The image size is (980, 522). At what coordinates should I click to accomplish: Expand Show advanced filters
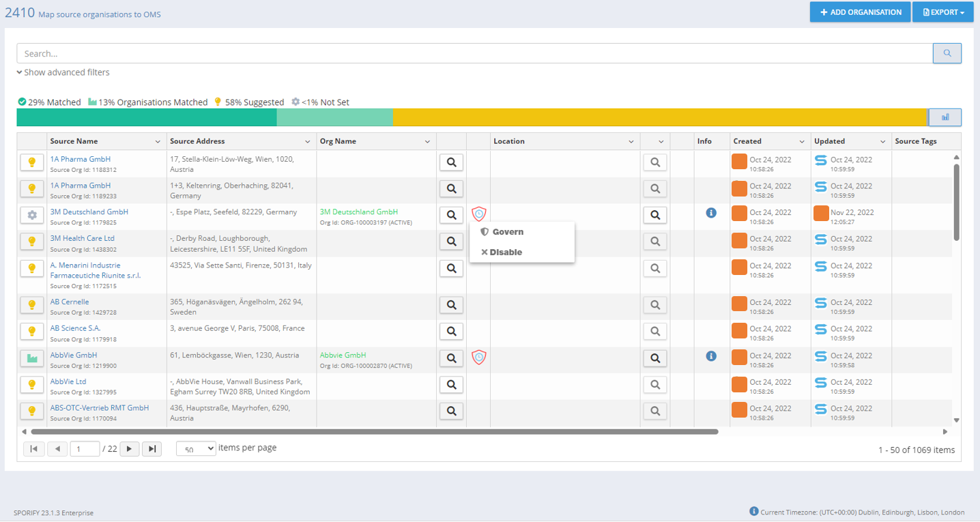pos(63,72)
